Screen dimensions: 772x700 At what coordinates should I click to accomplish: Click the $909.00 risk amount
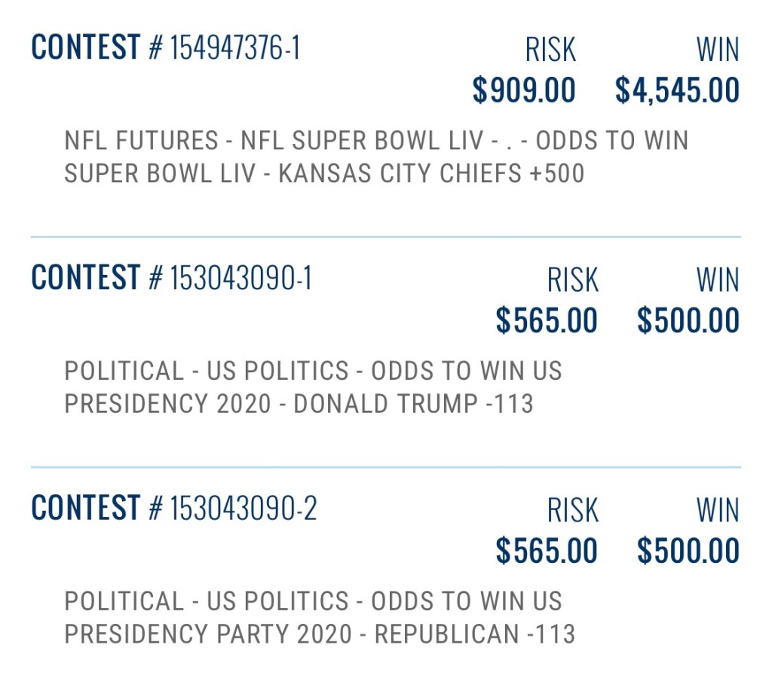[x=524, y=90]
